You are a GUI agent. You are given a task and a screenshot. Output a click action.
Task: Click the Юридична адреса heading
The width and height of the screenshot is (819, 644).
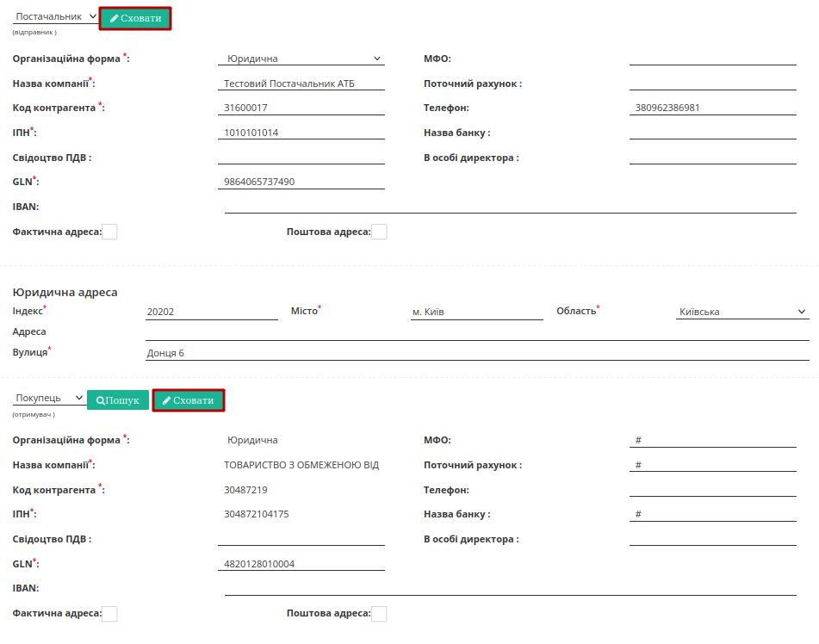[x=65, y=293]
